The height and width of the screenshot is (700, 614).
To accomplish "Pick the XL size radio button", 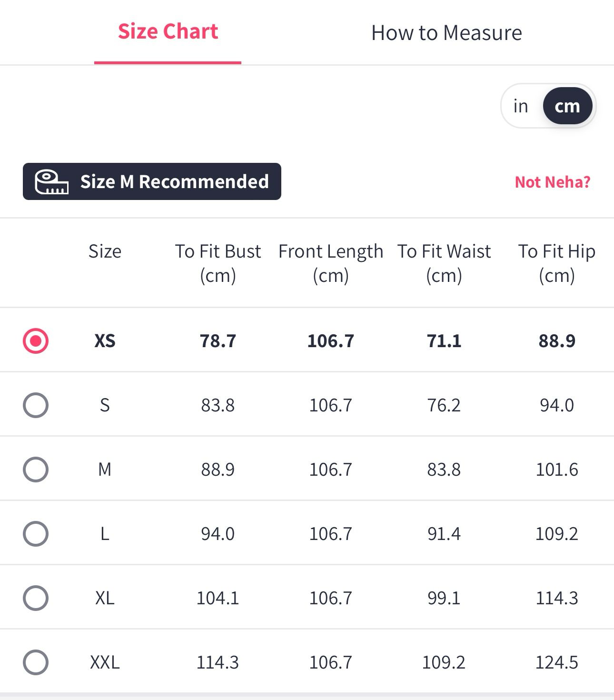I will 36,598.
